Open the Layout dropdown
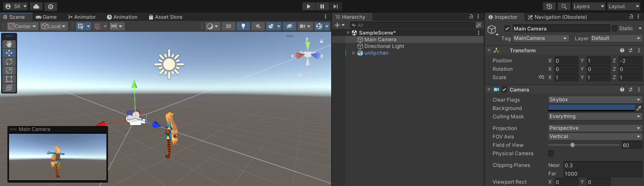Image resolution: width=644 pixels, height=186 pixels. point(624,6)
